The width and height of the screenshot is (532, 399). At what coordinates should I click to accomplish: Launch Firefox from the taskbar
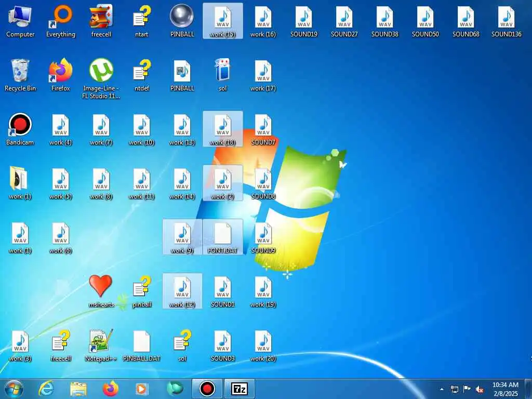tap(111, 389)
